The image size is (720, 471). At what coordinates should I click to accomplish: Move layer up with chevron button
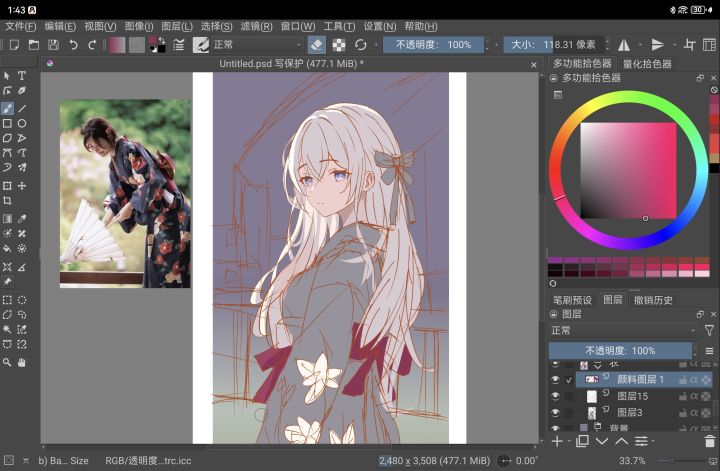tap(621, 442)
